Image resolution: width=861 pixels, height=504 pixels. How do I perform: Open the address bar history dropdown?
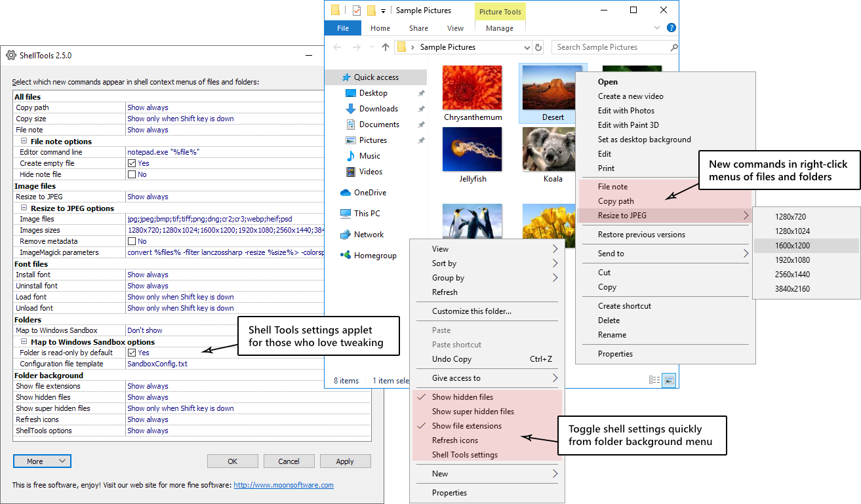[x=527, y=47]
